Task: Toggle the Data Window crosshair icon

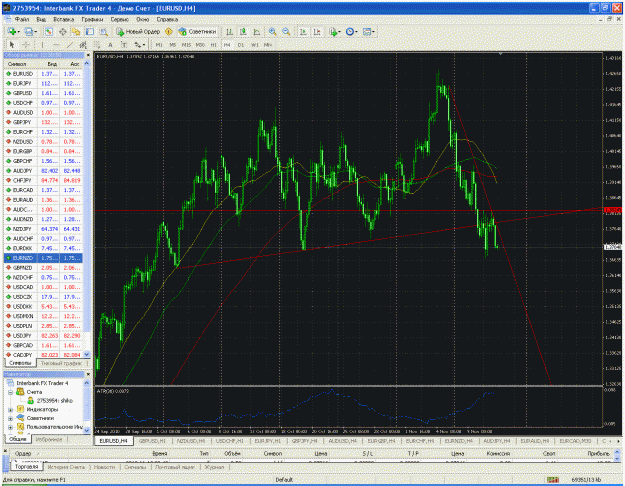Action: [63, 31]
